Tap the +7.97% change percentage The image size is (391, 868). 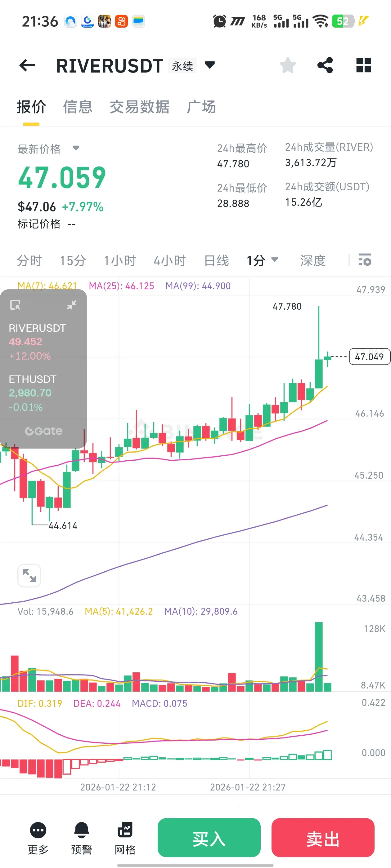point(83,206)
